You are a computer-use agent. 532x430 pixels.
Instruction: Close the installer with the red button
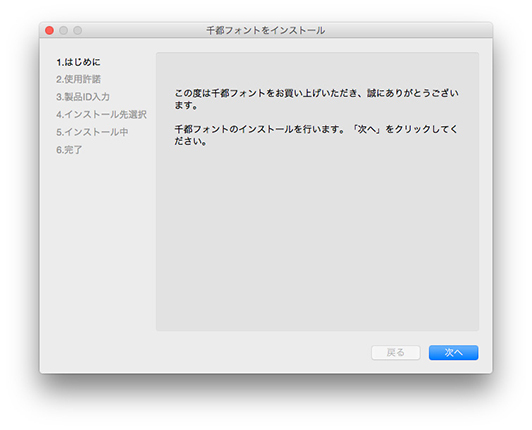[50, 31]
